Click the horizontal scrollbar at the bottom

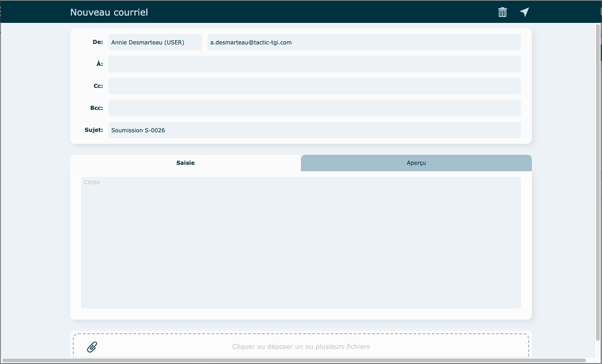(293, 360)
